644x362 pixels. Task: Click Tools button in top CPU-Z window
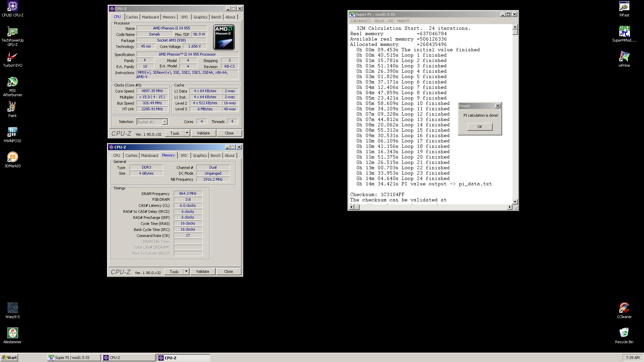click(175, 133)
